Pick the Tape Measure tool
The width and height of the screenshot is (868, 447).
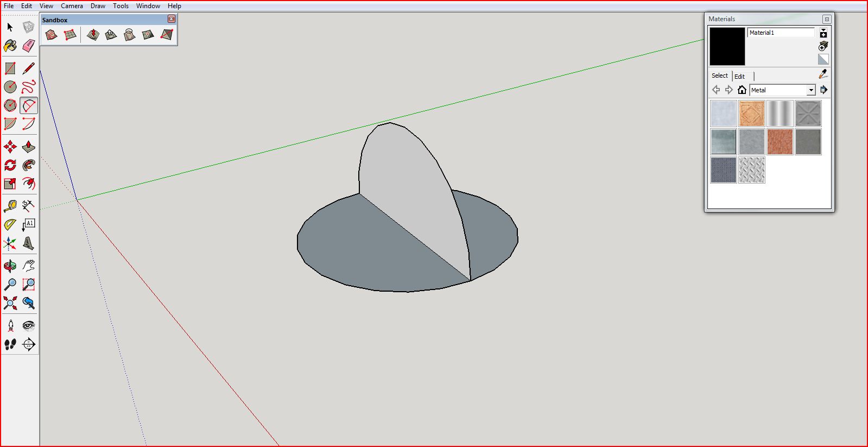(10, 206)
